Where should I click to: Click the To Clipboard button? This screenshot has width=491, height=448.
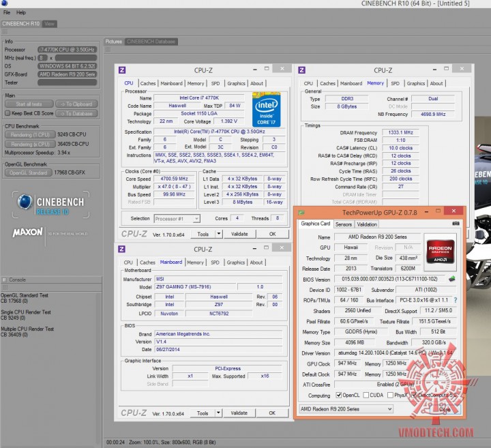[76, 104]
